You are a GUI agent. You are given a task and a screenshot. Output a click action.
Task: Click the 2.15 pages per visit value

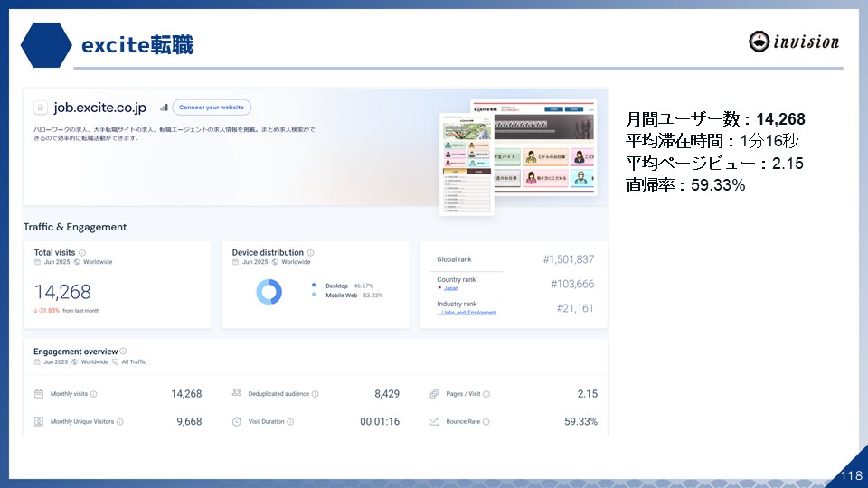pos(588,394)
